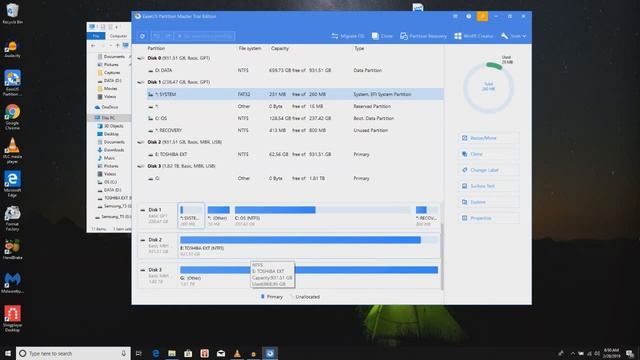Open the EaseUS title bar menu icon
Screen dimensions: 640x360
[x=455, y=16]
